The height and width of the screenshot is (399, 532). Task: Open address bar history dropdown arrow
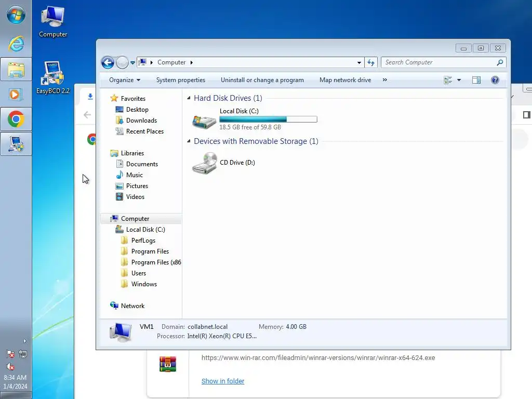pos(359,63)
